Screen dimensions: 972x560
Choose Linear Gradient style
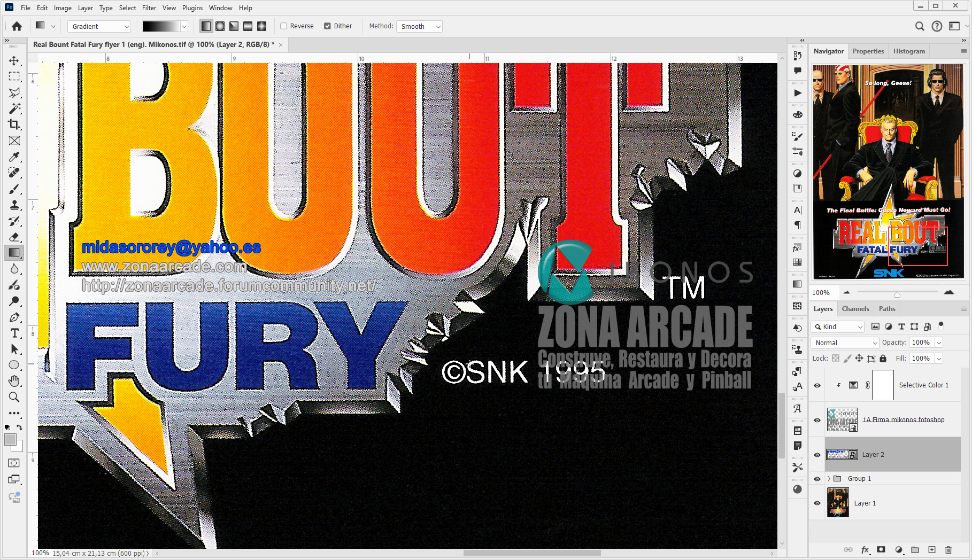[x=206, y=26]
